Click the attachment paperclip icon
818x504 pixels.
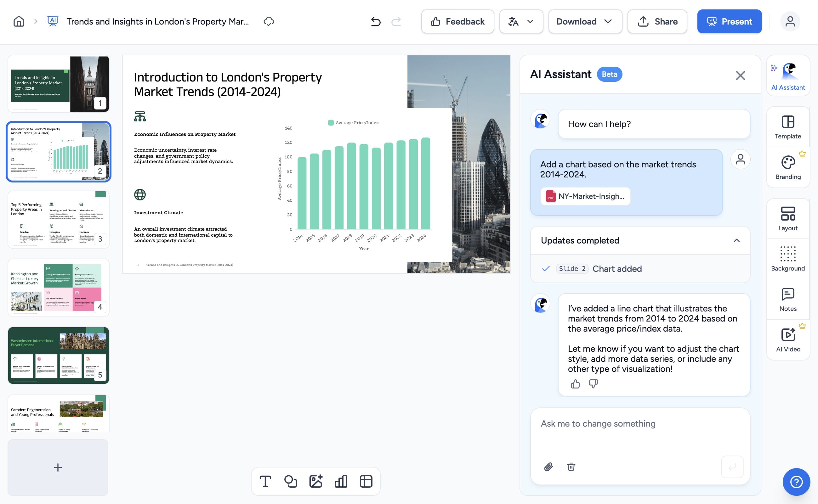click(548, 467)
